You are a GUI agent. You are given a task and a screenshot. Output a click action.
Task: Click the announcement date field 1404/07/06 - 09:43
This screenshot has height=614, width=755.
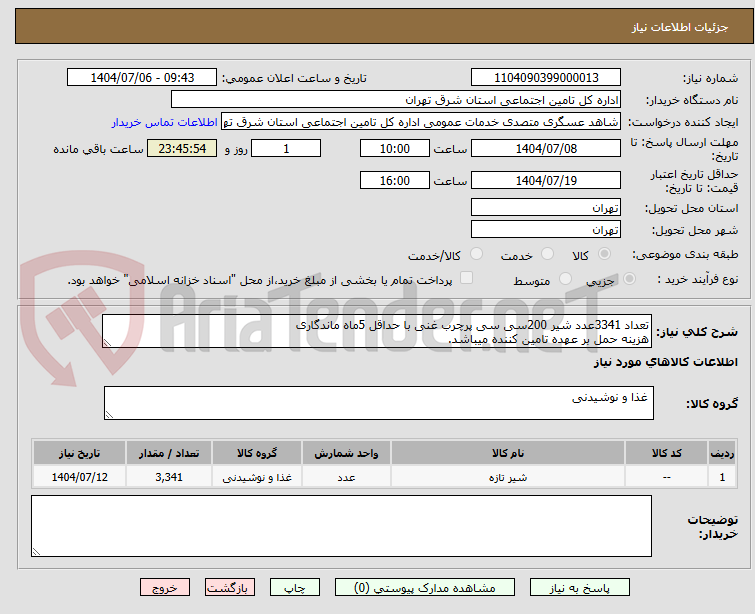pos(142,78)
